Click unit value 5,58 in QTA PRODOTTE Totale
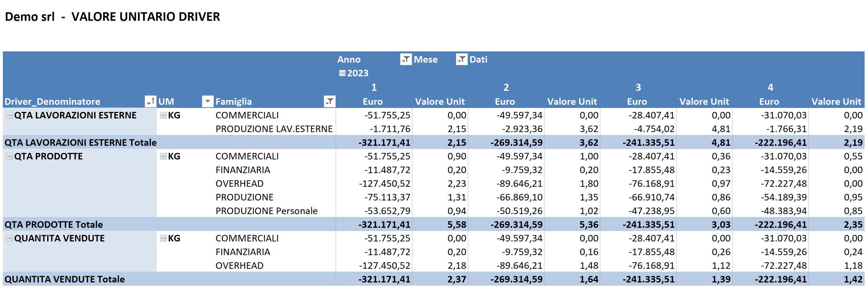This screenshot has width=868, height=293. (457, 225)
